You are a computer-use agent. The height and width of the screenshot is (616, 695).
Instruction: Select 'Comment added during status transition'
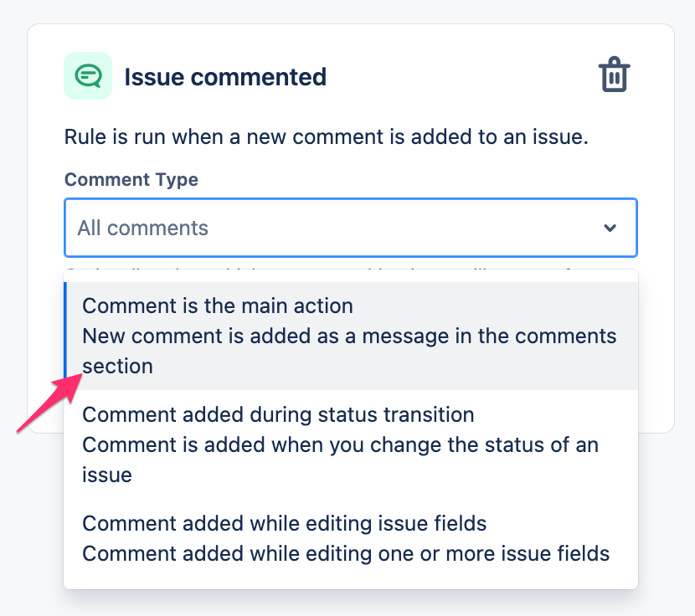pyautogui.click(x=277, y=414)
